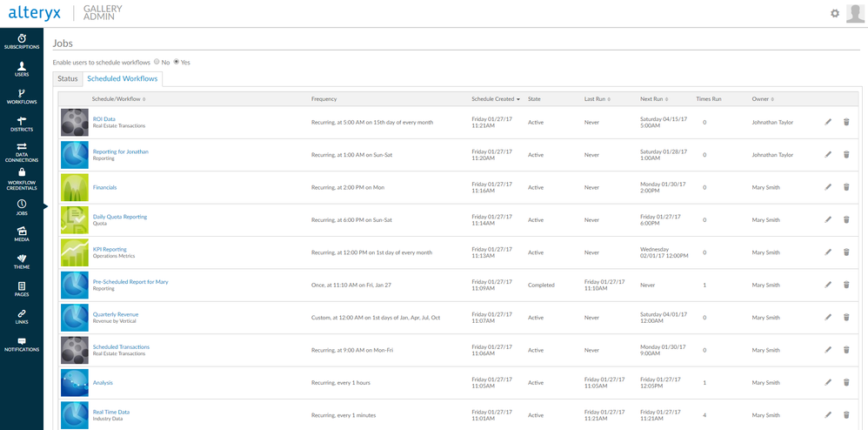The height and width of the screenshot is (430, 868).
Task: Edit the Daily Quota Reporting schedule
Action: click(x=828, y=219)
